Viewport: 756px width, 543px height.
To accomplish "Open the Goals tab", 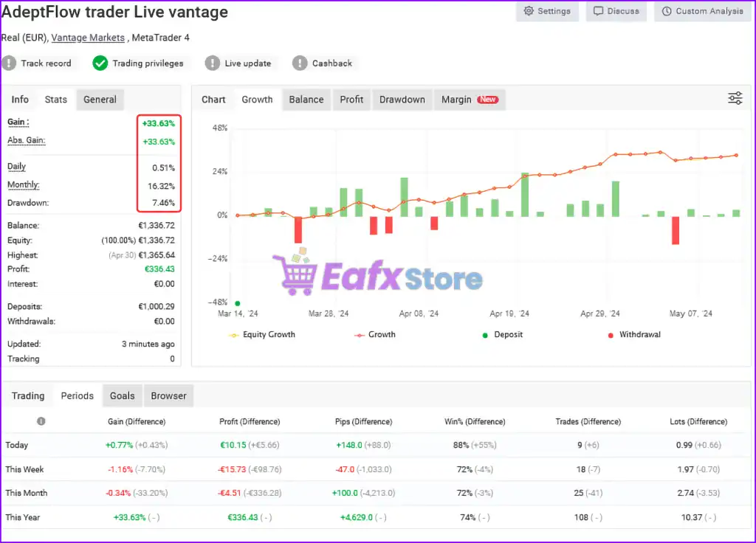I will [x=122, y=395].
